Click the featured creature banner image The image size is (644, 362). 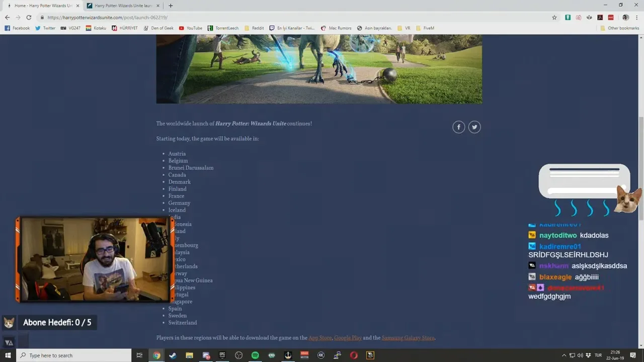[x=319, y=69]
